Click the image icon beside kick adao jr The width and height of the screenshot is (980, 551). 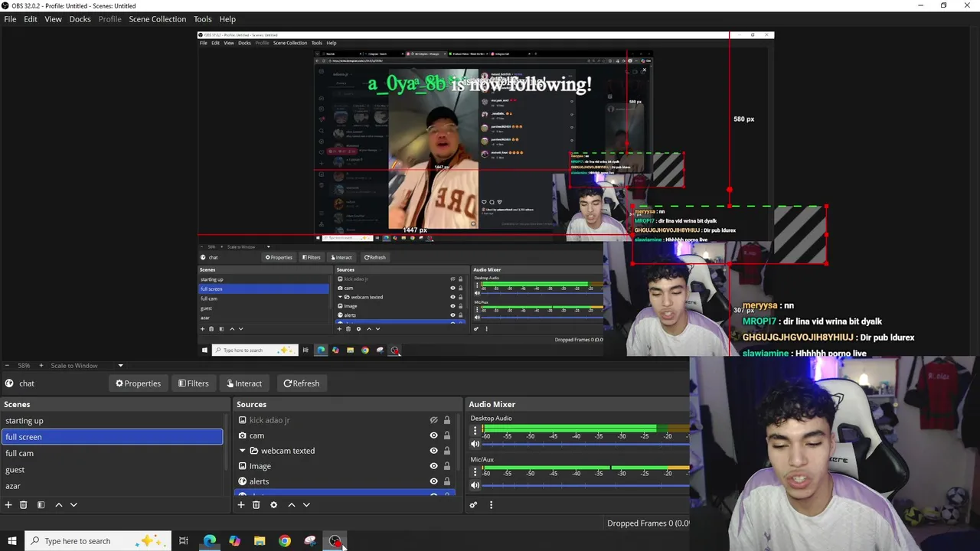click(x=243, y=420)
